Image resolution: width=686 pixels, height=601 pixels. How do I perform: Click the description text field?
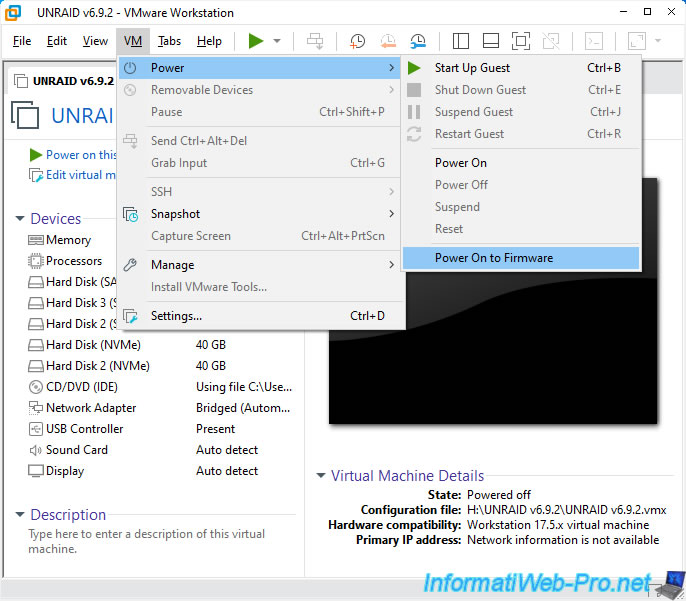[x=150, y=542]
